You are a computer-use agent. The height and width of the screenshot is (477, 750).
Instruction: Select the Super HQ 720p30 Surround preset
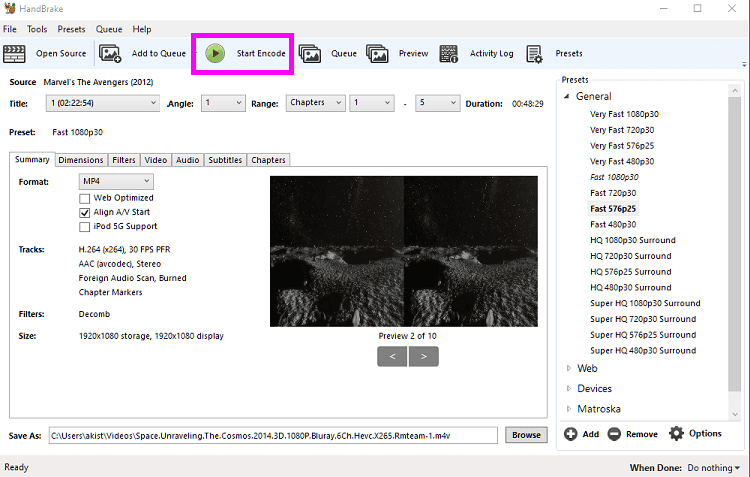click(x=643, y=319)
